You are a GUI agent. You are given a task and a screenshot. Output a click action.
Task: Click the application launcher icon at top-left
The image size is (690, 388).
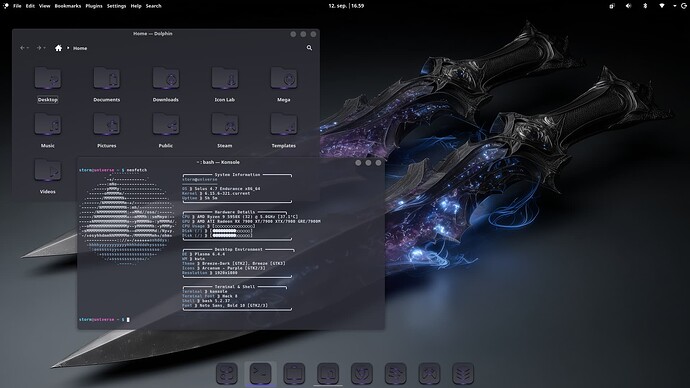pyautogui.click(x=5, y=6)
